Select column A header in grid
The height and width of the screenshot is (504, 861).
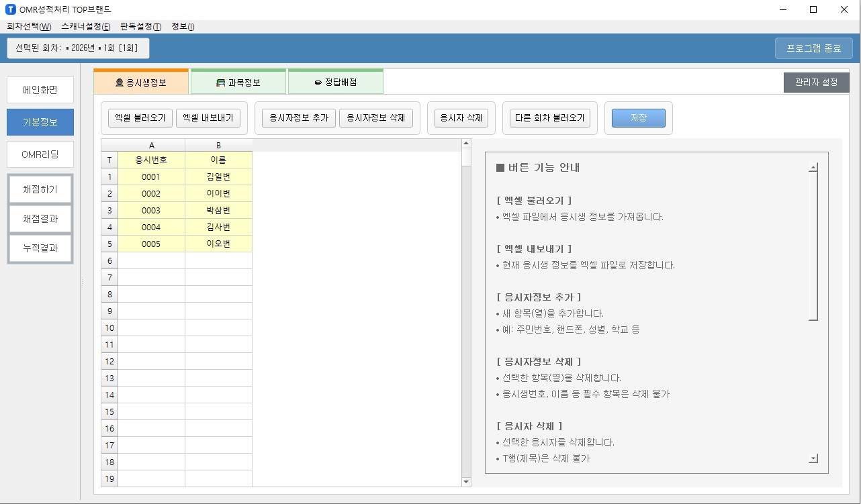point(151,145)
